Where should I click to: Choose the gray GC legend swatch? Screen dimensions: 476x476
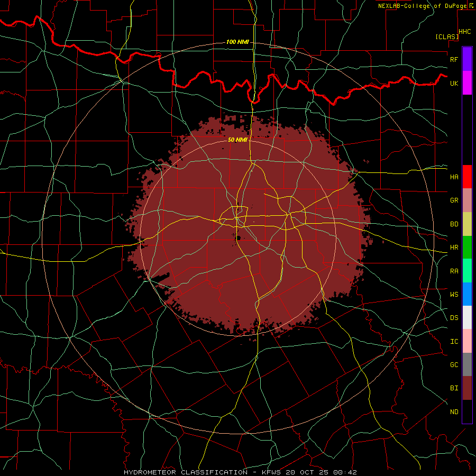coord(467,364)
